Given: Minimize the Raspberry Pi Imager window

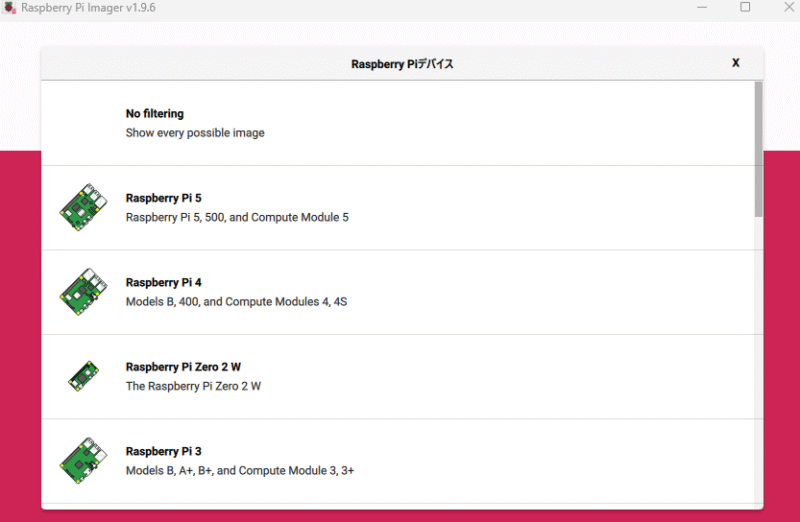Looking at the screenshot, I should pos(703,8).
